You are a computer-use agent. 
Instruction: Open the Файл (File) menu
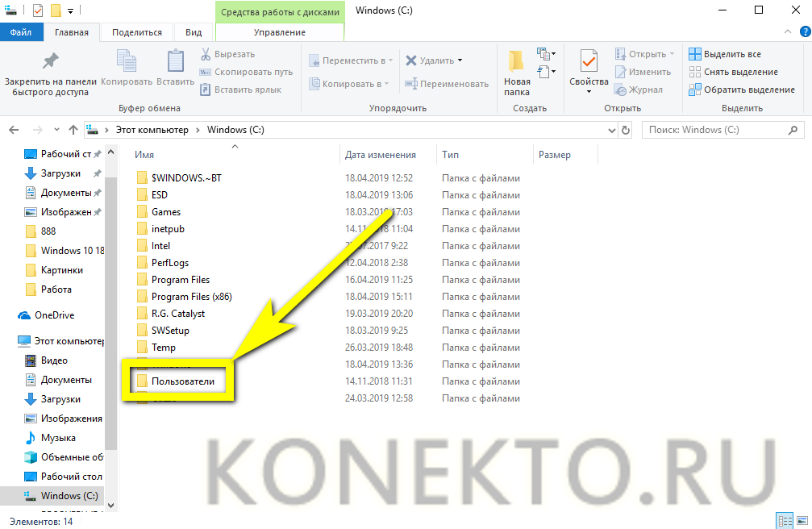21,32
